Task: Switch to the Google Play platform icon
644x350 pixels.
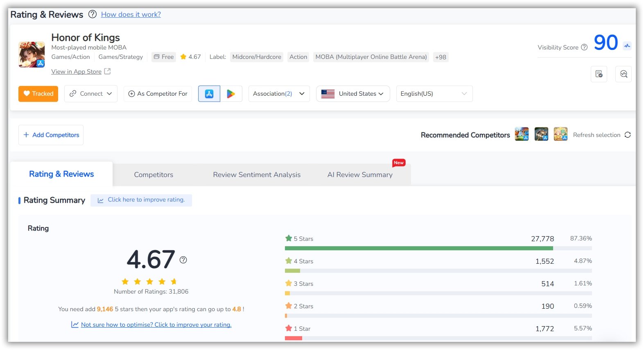Action: (231, 94)
